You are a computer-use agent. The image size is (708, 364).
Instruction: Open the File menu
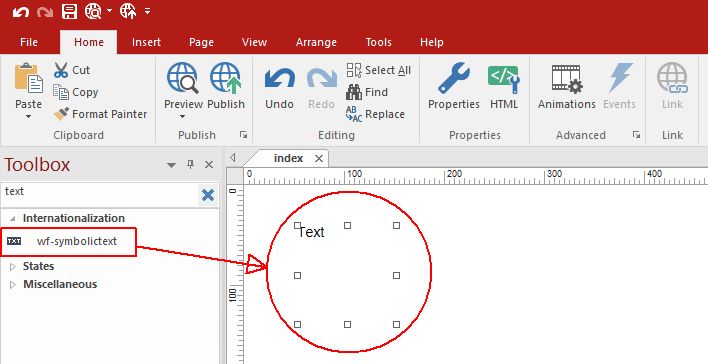click(x=29, y=42)
